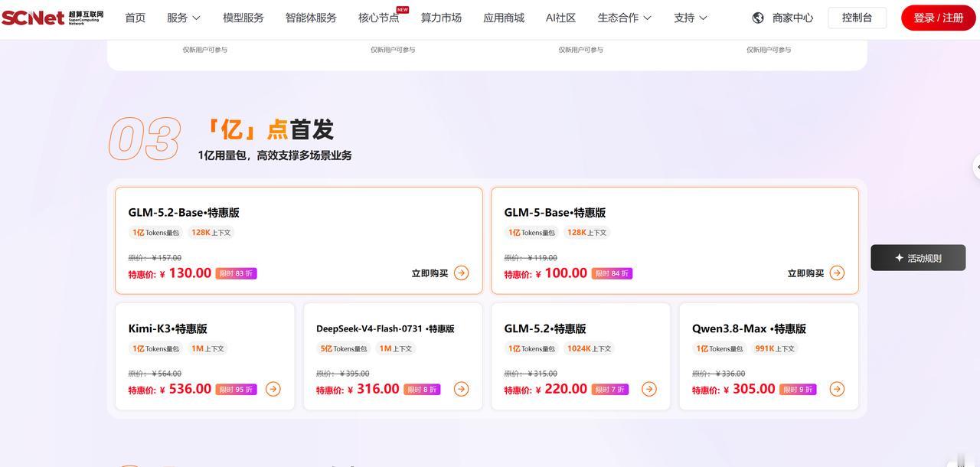Click the arrow icon on GLM-5-Base card

point(837,273)
